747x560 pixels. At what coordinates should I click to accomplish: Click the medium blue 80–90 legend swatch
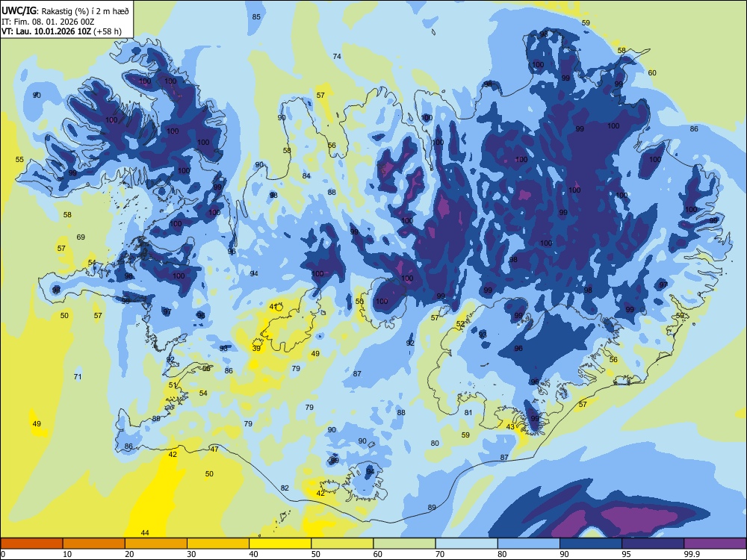pos(529,544)
